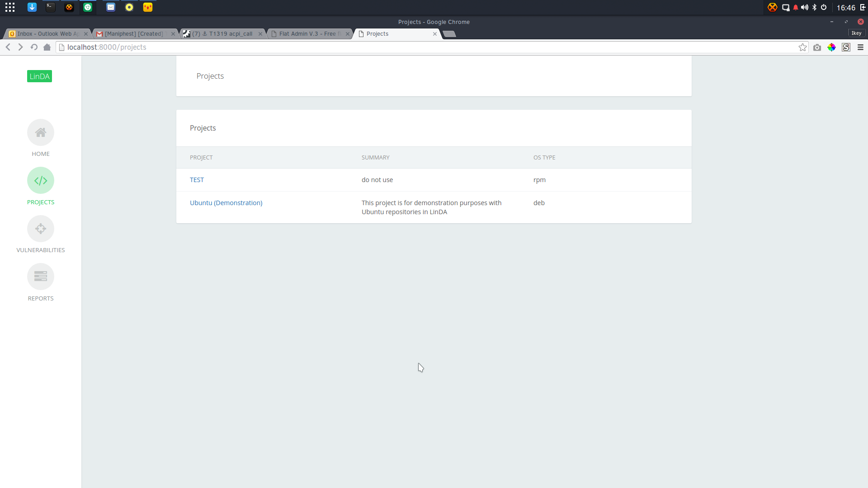Open the Home sidebar icon

(x=41, y=132)
